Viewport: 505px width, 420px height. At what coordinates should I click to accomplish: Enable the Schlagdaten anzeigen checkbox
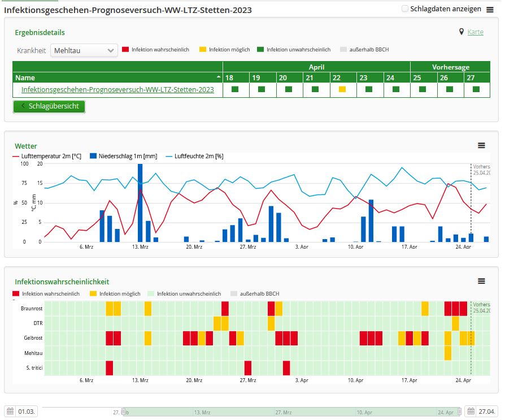405,9
